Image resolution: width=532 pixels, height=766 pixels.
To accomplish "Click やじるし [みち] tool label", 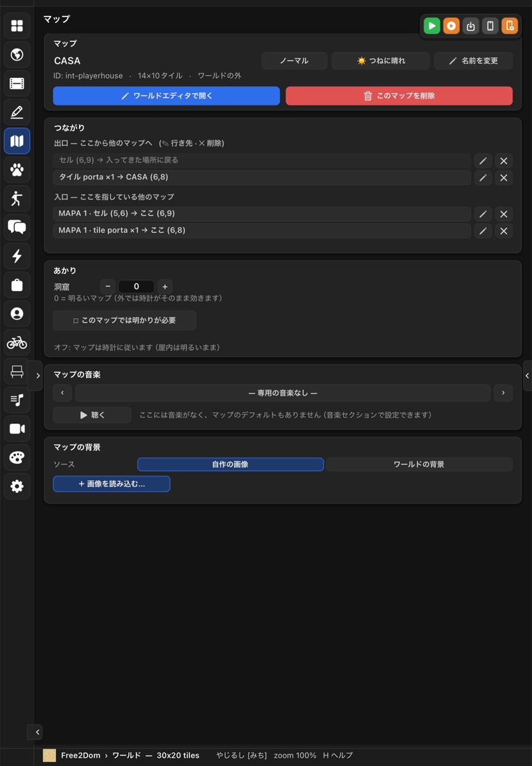I will pyautogui.click(x=242, y=756).
